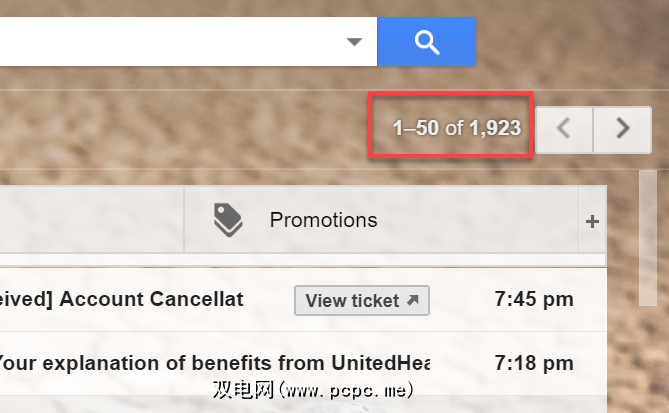
Task: Add an inbox tab with the plus icon
Action: pyautogui.click(x=592, y=221)
